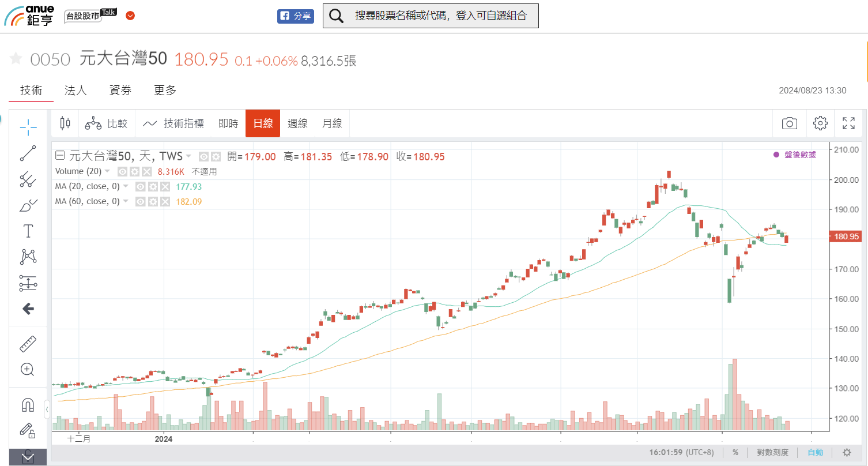Open MA (20, close, 0) dropdown
Screen dimensions: 868x466
coord(126,186)
